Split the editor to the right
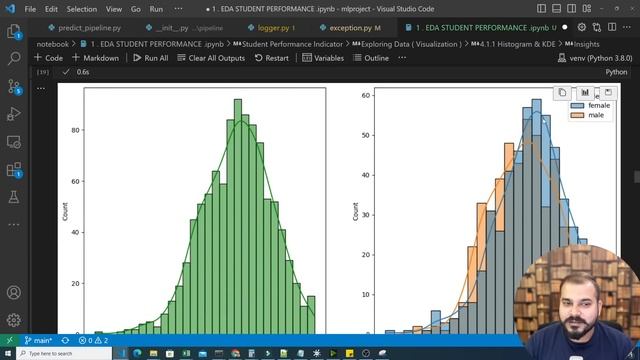The width and height of the screenshot is (640, 360). 612,27
